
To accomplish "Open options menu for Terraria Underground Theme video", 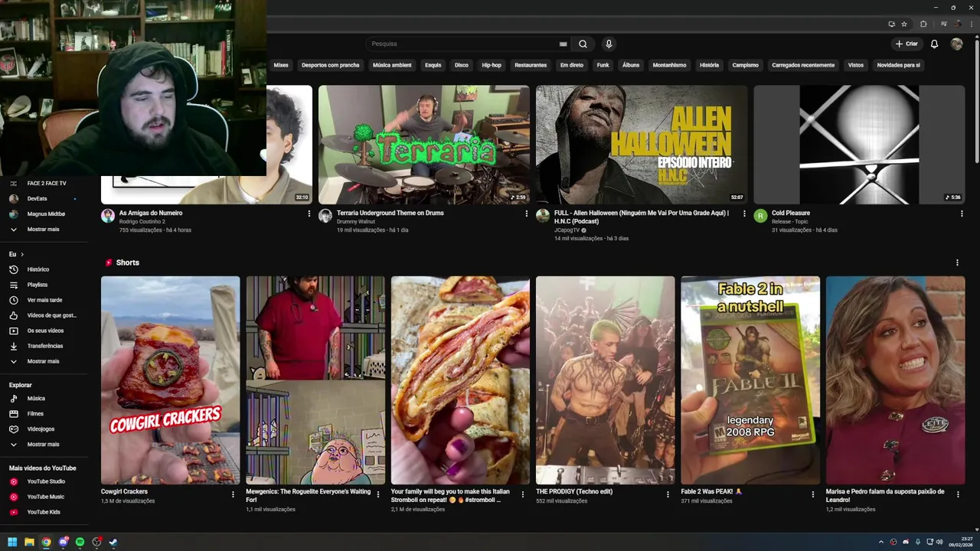I will [x=526, y=214].
